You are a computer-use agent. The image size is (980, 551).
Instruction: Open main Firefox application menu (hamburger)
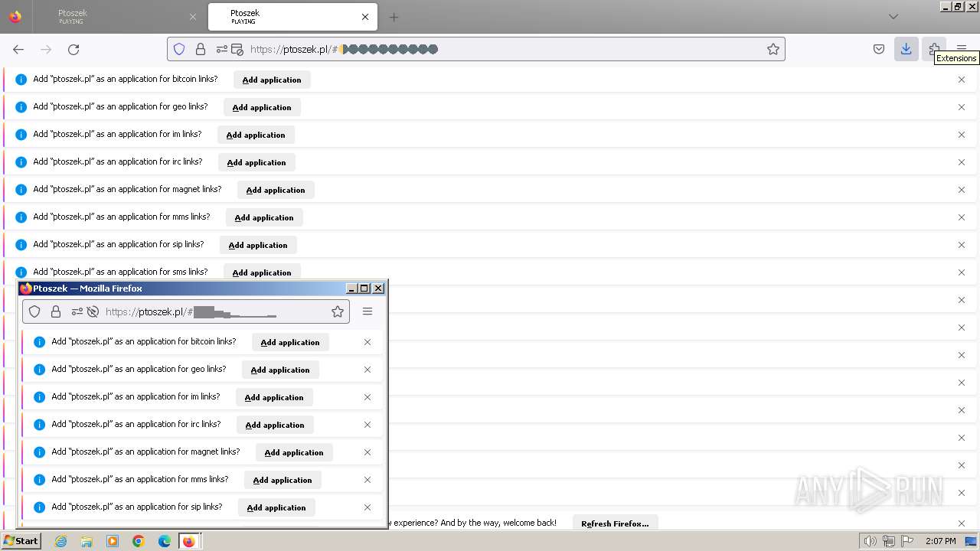[x=962, y=49]
